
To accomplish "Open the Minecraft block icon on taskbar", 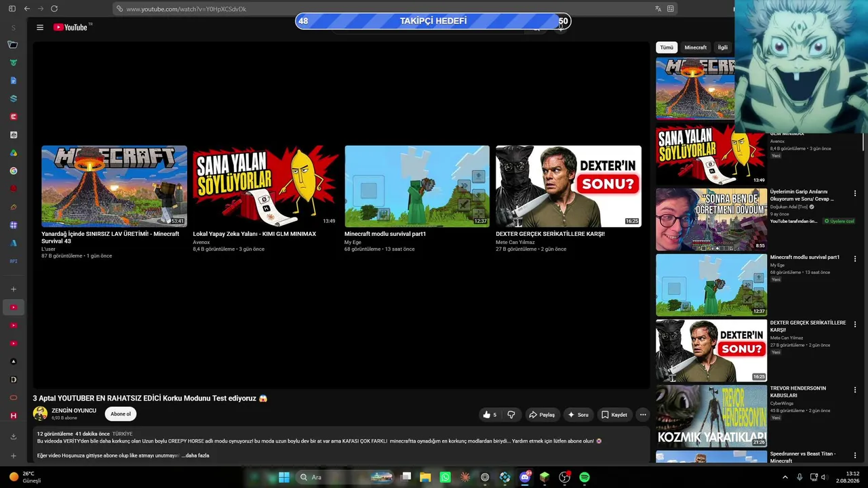I will tap(545, 477).
